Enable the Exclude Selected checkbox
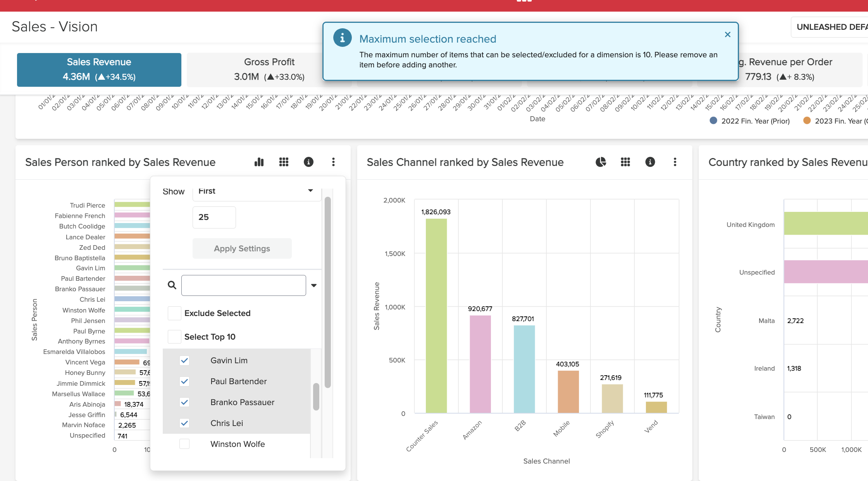Viewport: 868px width, 481px height. 174,313
